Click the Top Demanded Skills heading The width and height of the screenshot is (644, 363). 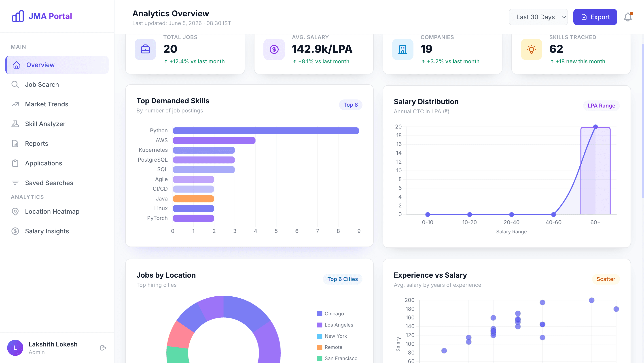(x=173, y=101)
